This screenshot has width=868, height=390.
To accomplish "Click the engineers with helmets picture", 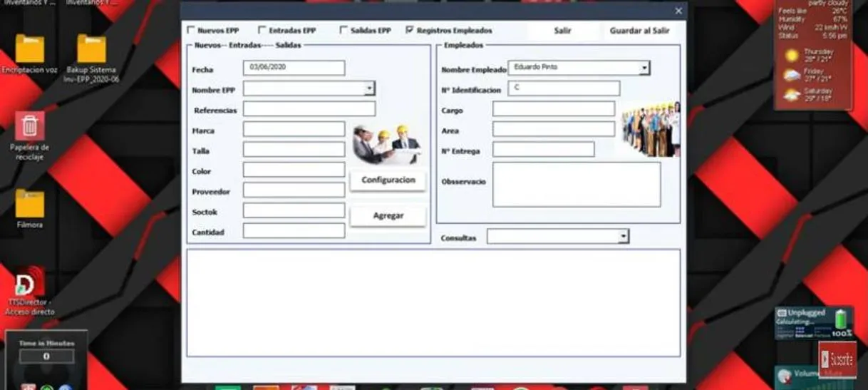I will [386, 144].
